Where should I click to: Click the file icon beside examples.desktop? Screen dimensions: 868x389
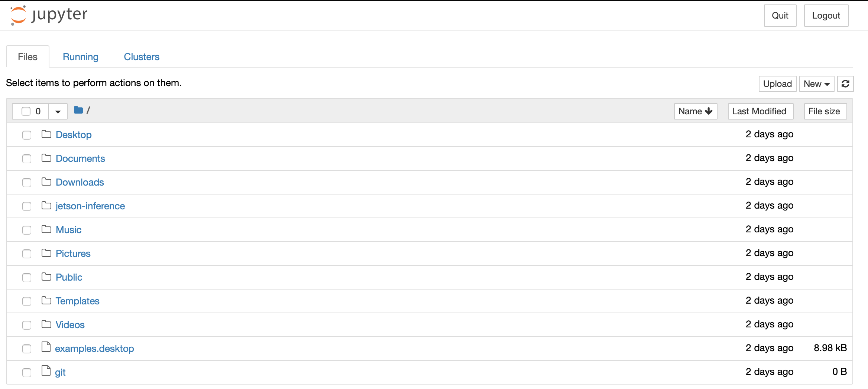[46, 347]
